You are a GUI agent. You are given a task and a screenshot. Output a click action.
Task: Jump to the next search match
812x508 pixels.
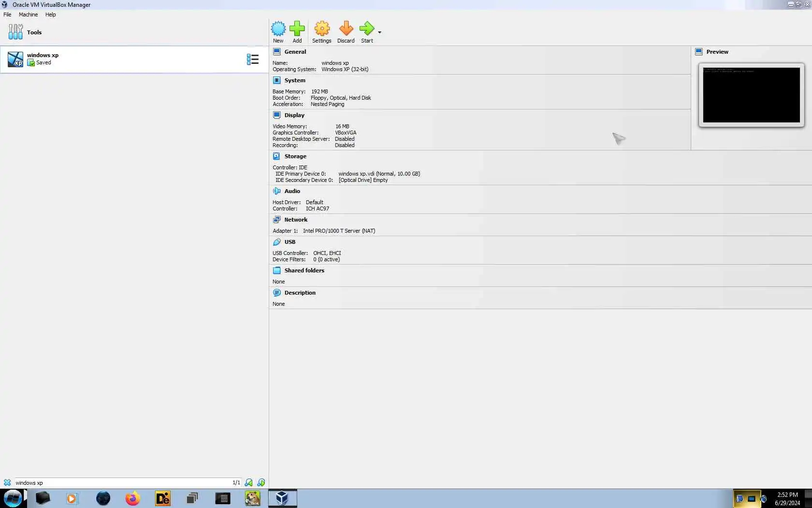(261, 483)
